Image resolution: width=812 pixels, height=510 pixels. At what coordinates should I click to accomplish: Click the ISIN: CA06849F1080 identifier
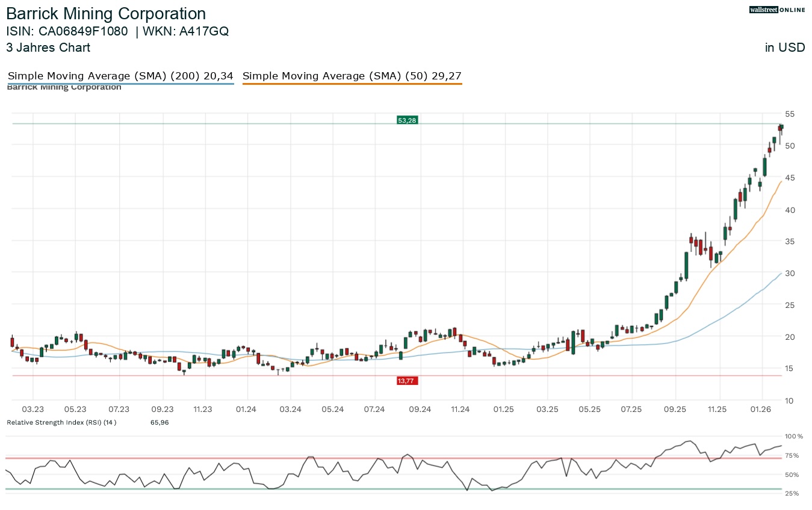pyautogui.click(x=66, y=31)
